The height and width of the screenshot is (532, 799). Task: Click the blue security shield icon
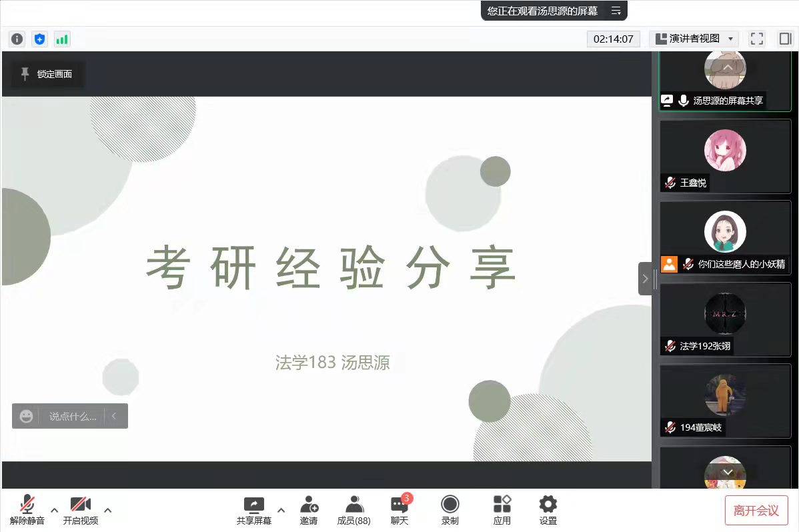[x=39, y=39]
